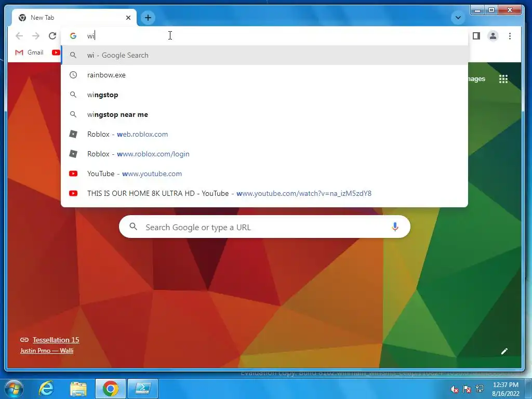Click the Google G icon in omnibox
This screenshot has width=532, height=399.
point(73,36)
